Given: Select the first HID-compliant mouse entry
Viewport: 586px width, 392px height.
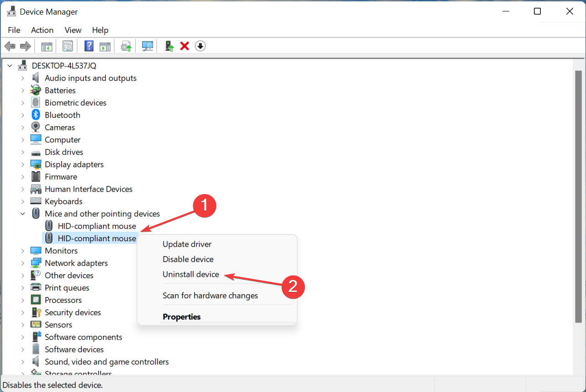Looking at the screenshot, I should coord(97,226).
